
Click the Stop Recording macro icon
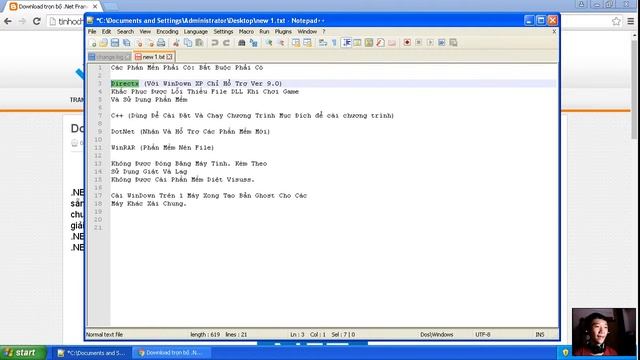[418, 43]
